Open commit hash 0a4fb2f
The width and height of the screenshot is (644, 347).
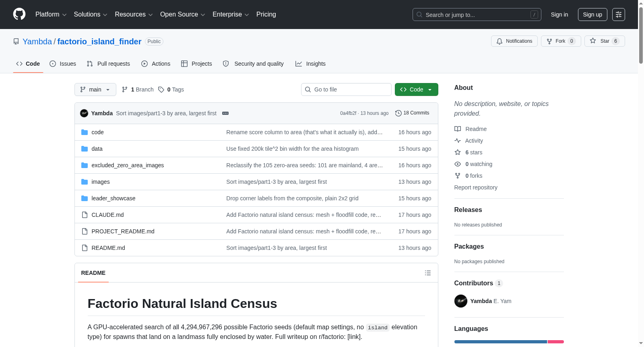pos(348,113)
